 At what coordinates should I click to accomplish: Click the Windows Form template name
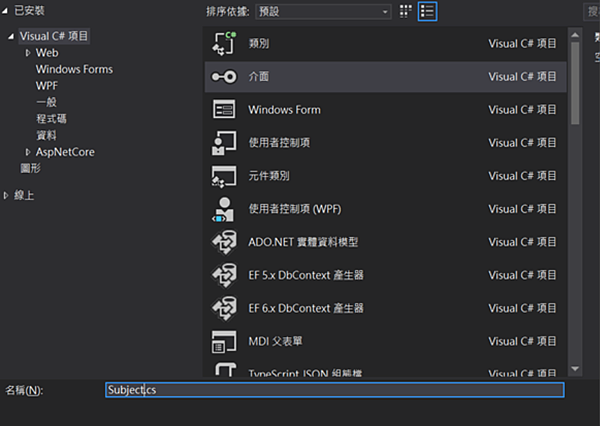[285, 110]
